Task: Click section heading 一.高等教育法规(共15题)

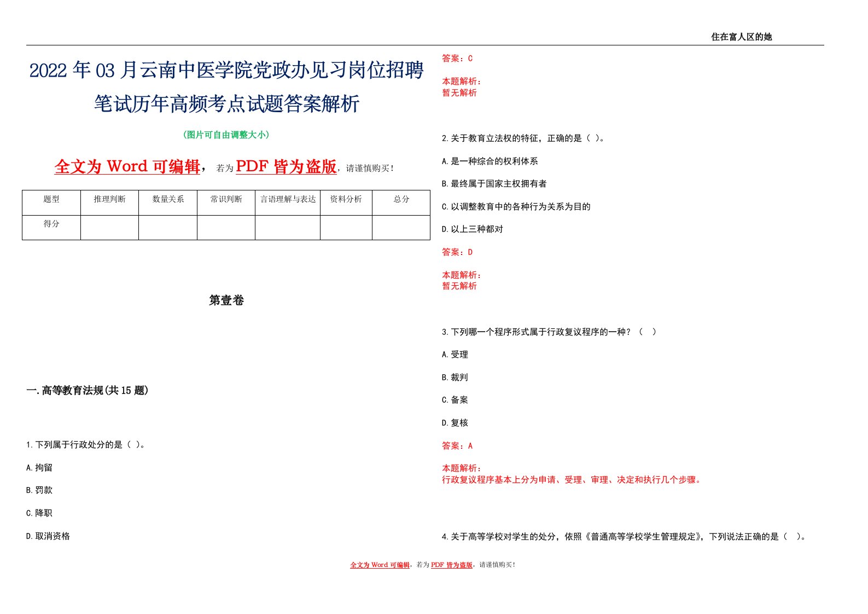Action: pyautogui.click(x=88, y=390)
